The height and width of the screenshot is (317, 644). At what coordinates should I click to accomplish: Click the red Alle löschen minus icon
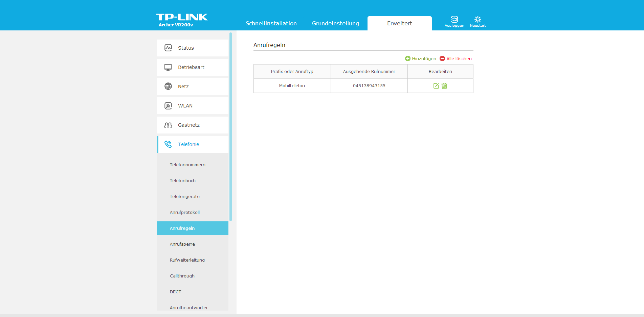point(442,58)
